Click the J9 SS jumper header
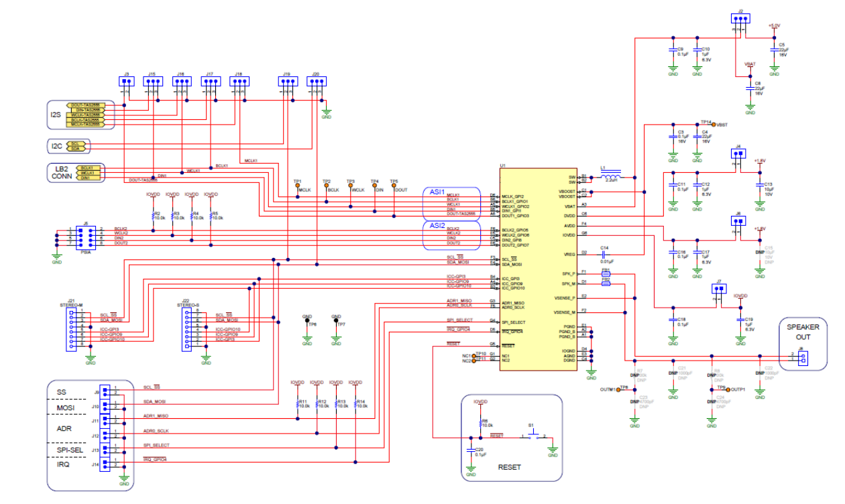Image resolution: width=845 pixels, height=504 pixels. click(x=105, y=390)
